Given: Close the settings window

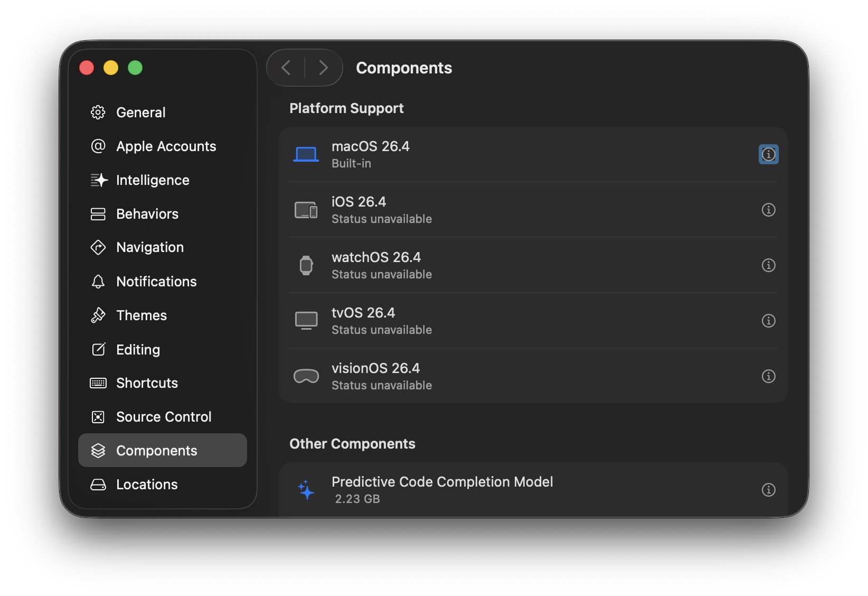Looking at the screenshot, I should (x=87, y=68).
